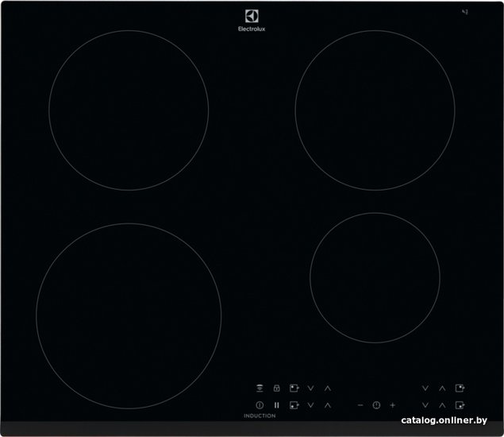Raise heat with rear-left zone up arrow
The height and width of the screenshot is (437, 504).
click(x=328, y=389)
